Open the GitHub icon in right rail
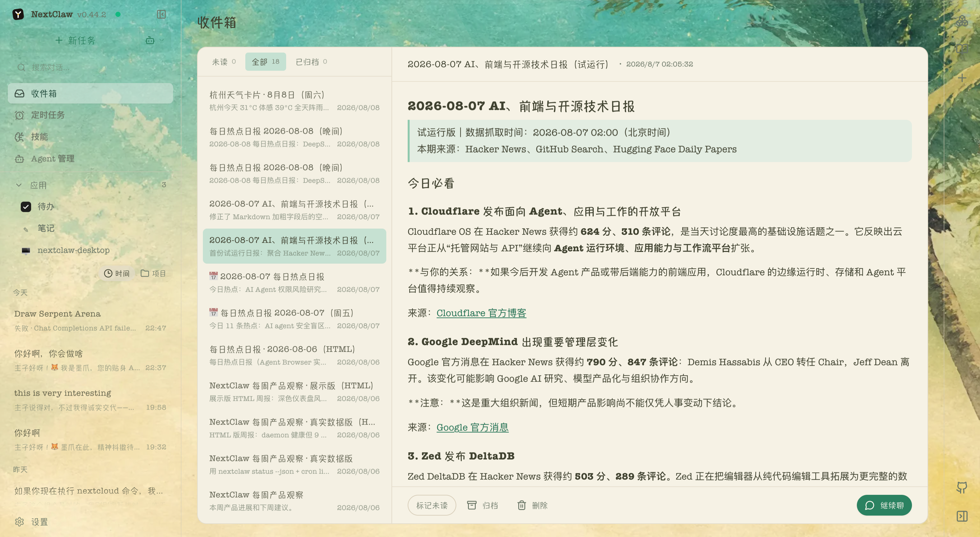 click(962, 487)
